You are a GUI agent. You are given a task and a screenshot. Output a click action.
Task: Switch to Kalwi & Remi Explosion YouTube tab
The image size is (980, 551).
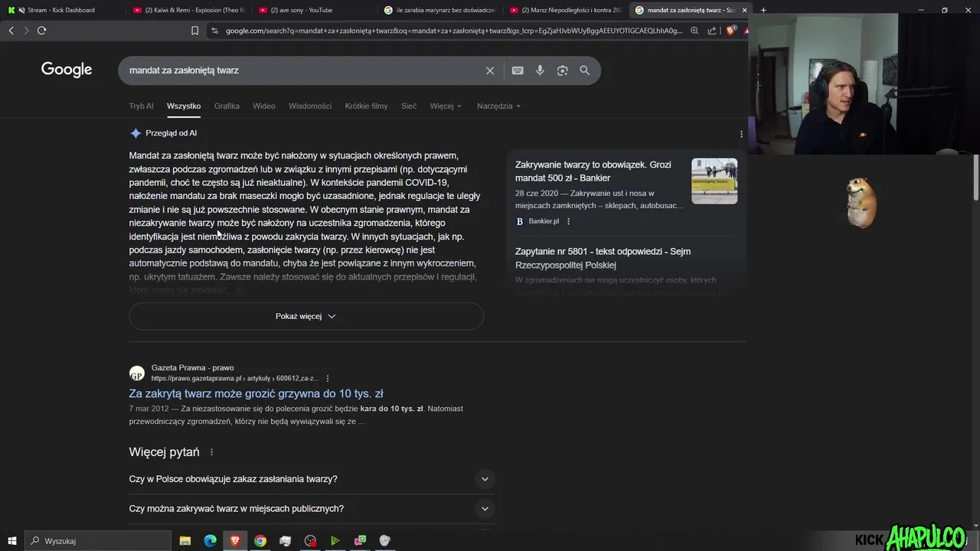tap(188, 10)
